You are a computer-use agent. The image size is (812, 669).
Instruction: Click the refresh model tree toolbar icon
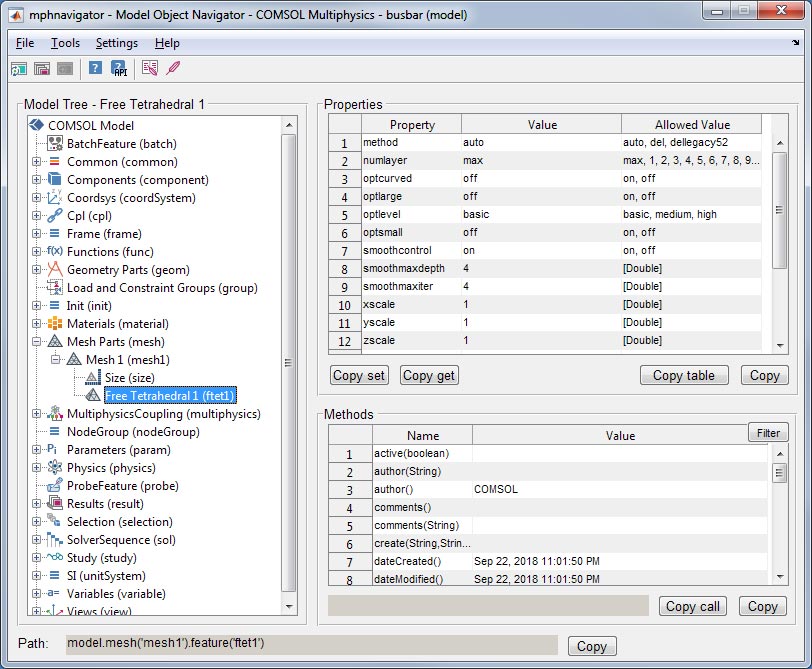(19, 69)
